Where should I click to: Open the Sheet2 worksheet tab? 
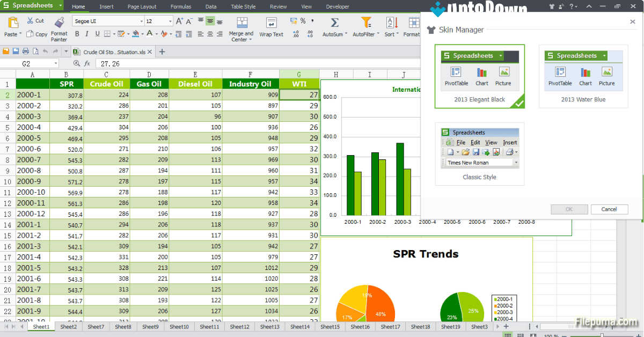coord(69,326)
